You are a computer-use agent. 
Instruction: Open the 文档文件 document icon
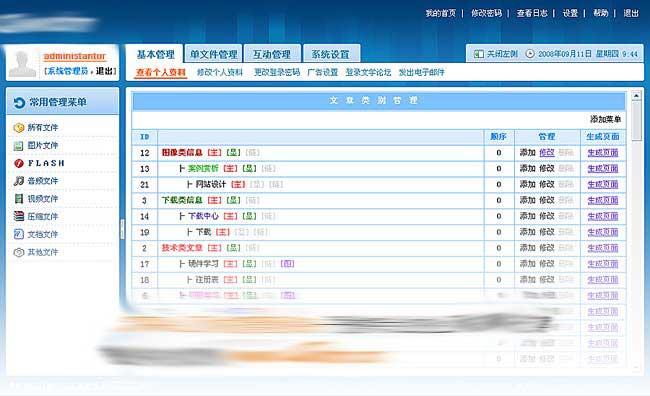(19, 234)
